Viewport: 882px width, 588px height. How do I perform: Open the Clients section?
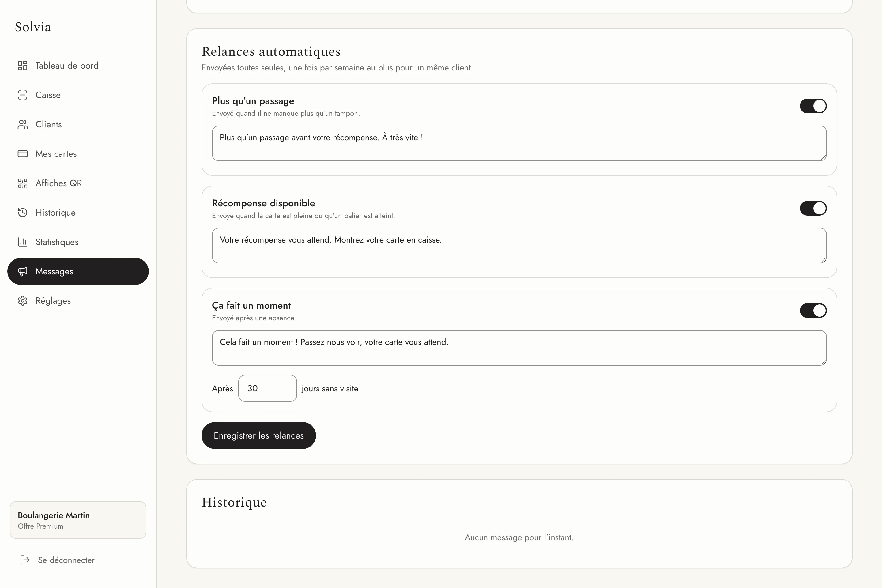pyautogui.click(x=78, y=125)
